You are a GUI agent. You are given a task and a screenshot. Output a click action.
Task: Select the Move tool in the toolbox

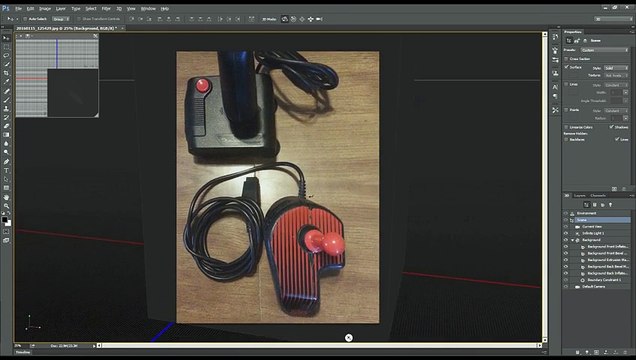point(6,38)
